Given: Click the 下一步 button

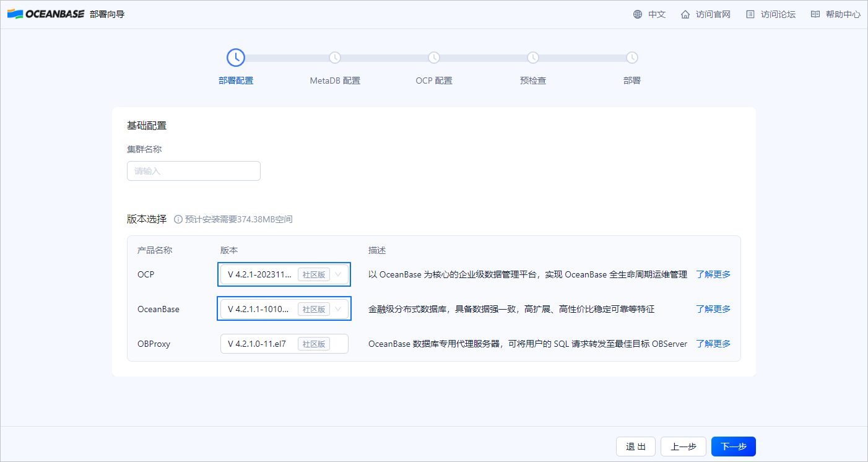Looking at the screenshot, I should tap(734, 447).
